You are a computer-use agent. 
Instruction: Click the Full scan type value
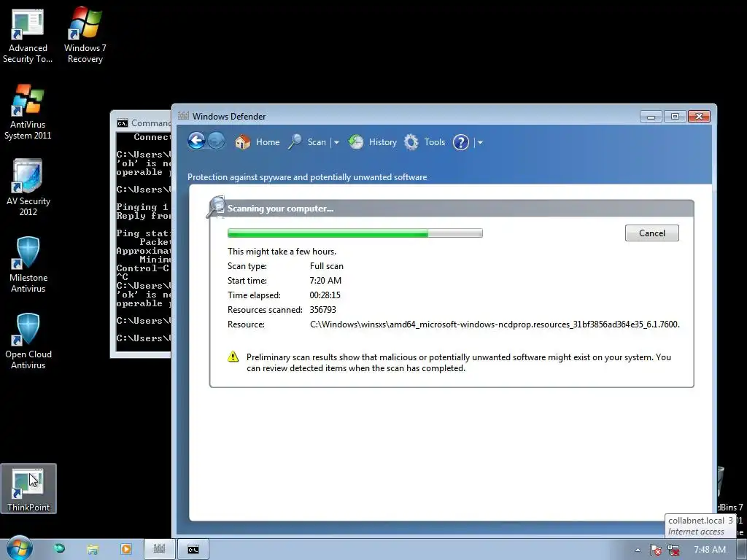pos(326,266)
